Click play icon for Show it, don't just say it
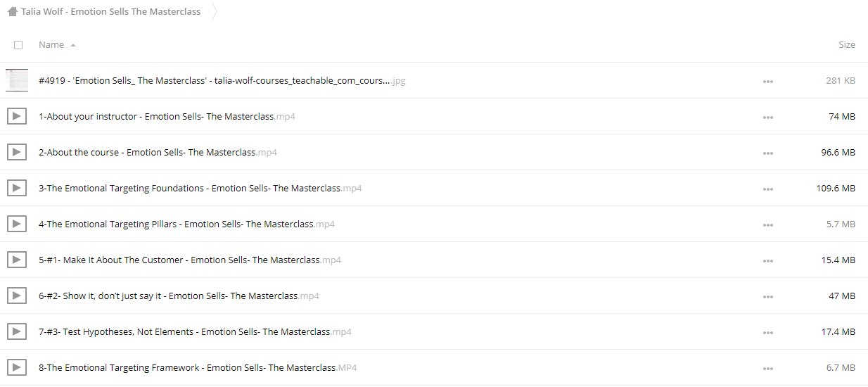 coord(17,296)
